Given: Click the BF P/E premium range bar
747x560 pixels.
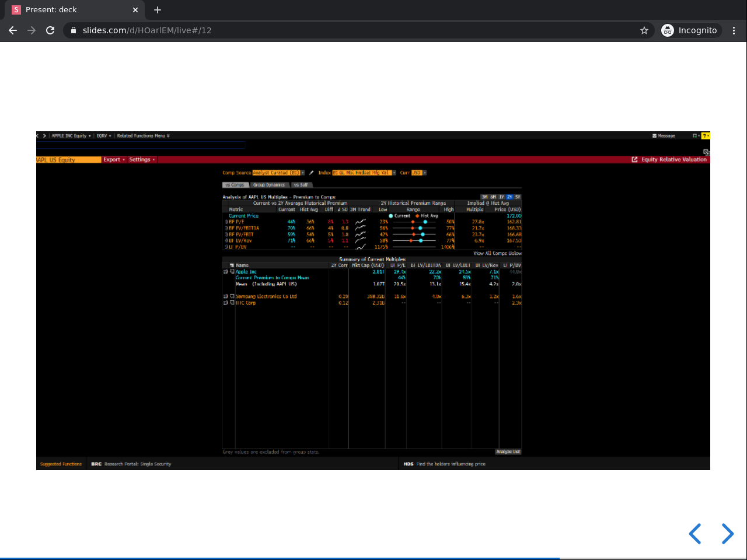Looking at the screenshot, I should pyautogui.click(x=414, y=222).
